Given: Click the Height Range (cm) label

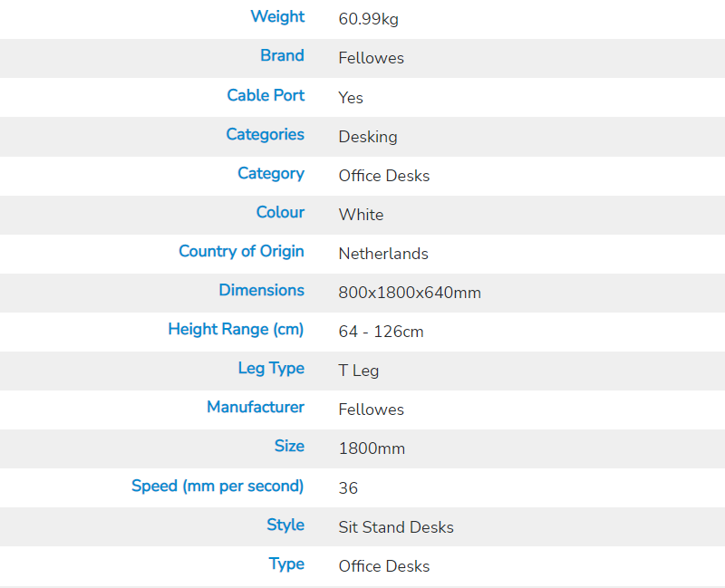Looking at the screenshot, I should (236, 329).
